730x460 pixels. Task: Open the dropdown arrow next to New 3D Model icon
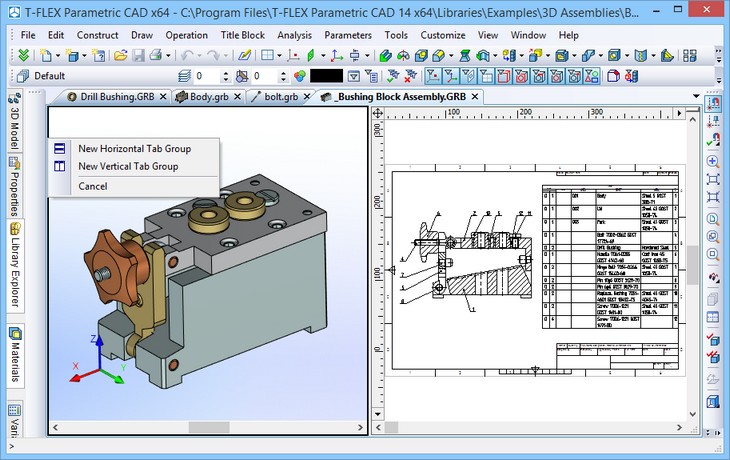point(84,56)
